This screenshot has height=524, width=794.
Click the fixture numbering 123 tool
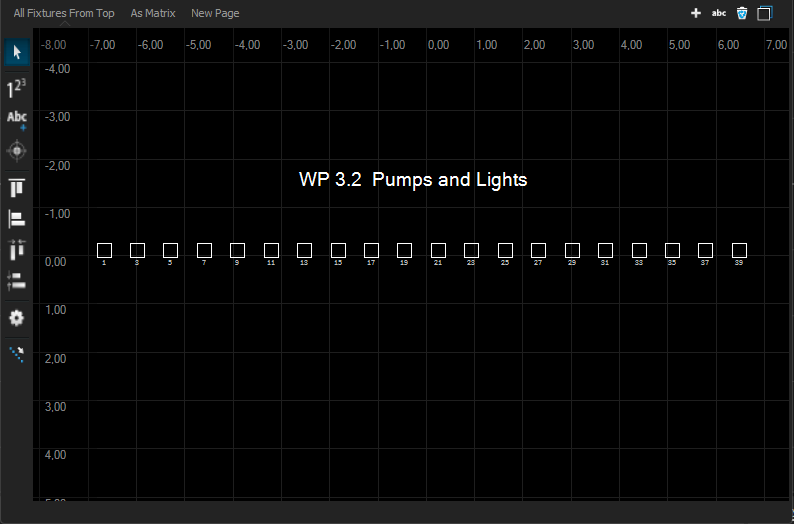(17, 88)
